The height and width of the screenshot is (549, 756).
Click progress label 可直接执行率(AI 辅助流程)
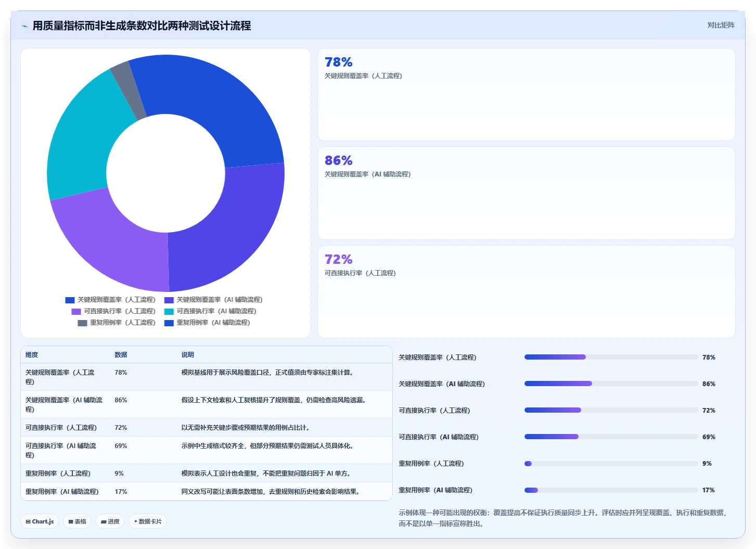point(439,437)
